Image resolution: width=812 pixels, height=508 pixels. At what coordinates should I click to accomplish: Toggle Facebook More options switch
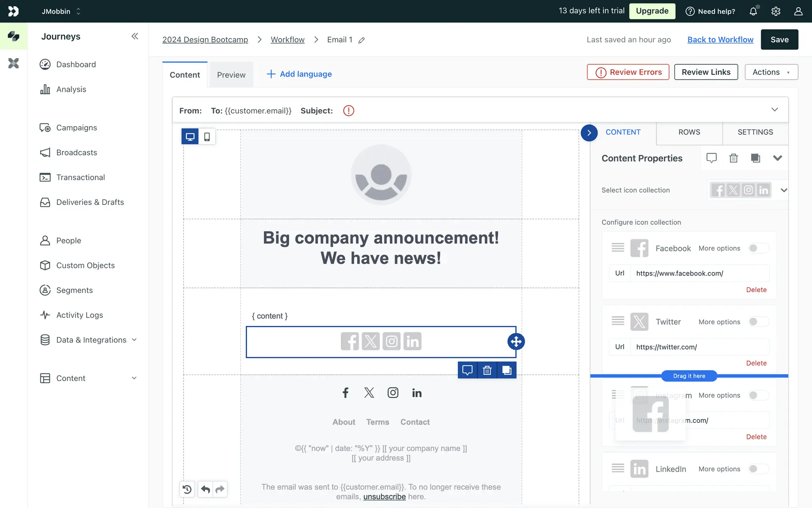point(758,248)
